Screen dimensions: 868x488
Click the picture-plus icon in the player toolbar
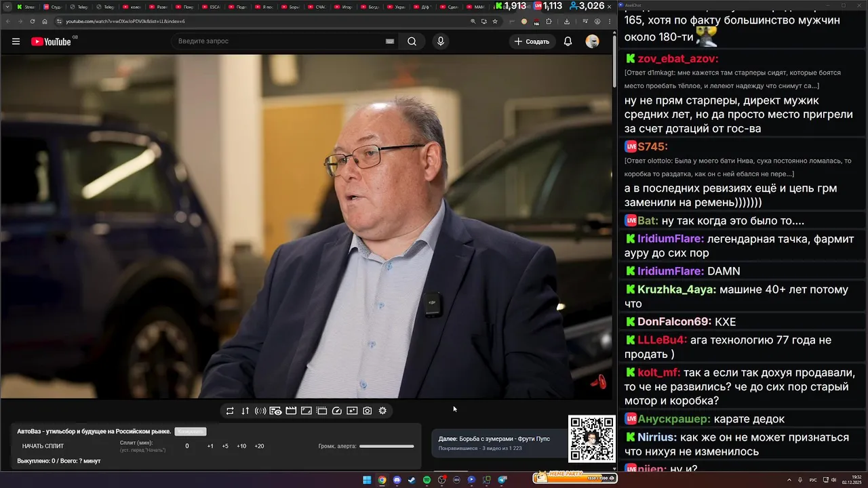352,411
